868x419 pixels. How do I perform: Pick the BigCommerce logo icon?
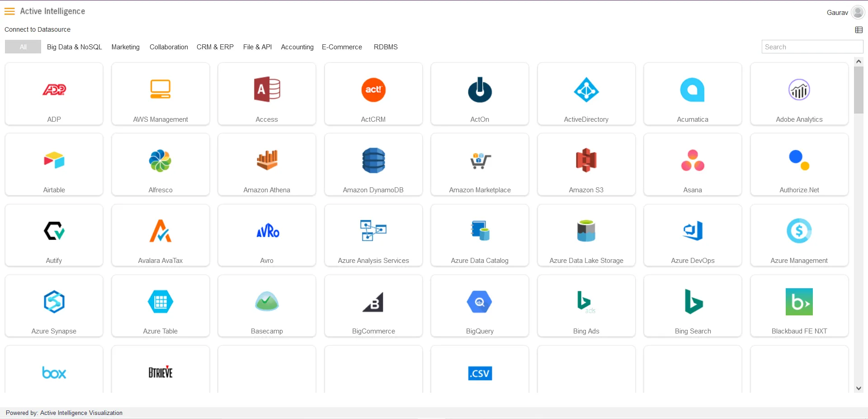pyautogui.click(x=373, y=302)
